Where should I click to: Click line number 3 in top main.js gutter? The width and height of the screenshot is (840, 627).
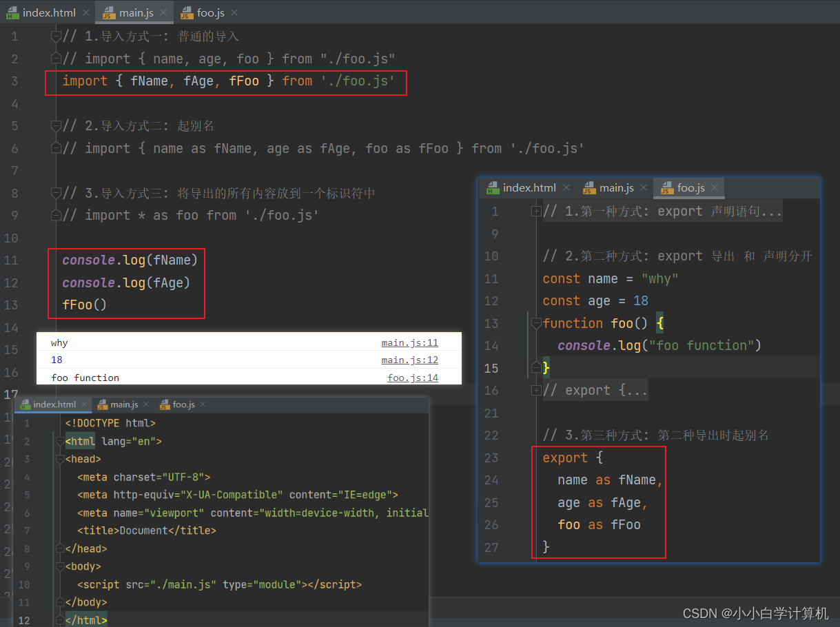15,81
